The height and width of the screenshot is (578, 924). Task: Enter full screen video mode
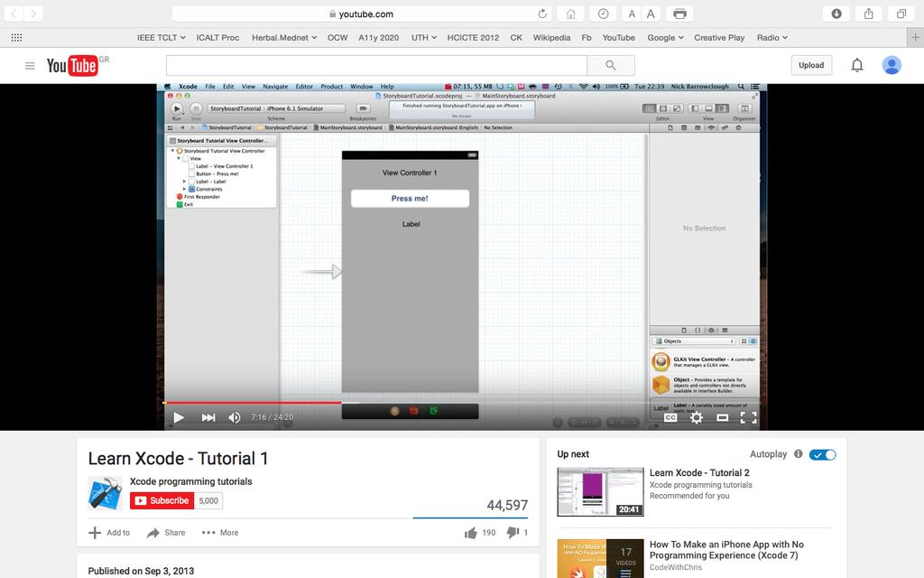click(748, 417)
